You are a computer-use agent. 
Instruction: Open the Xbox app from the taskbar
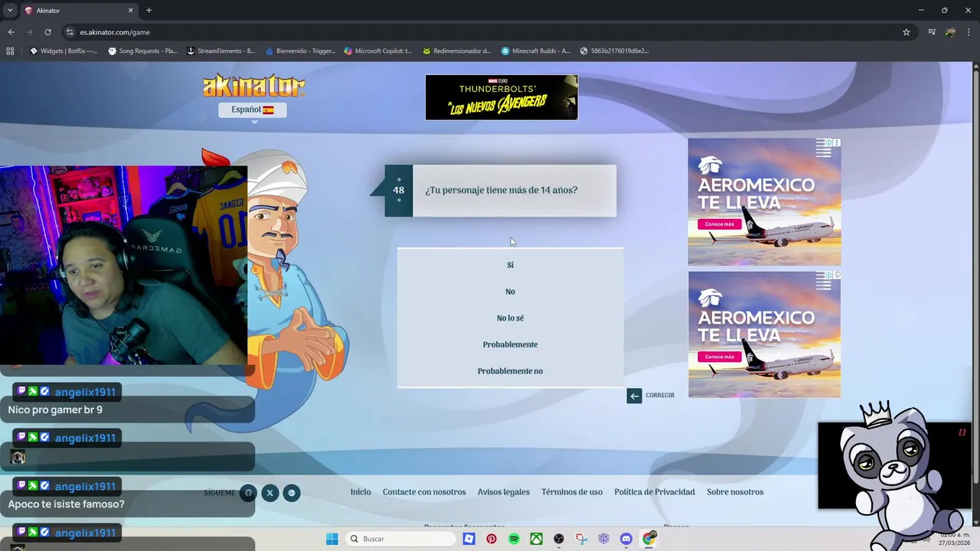(537, 539)
